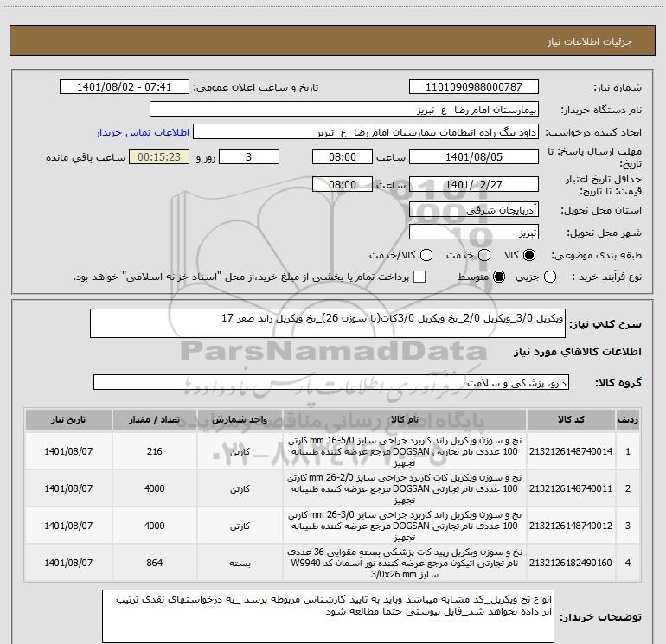
Task: Select the متوسط purchase type radio
Action: pos(499,277)
